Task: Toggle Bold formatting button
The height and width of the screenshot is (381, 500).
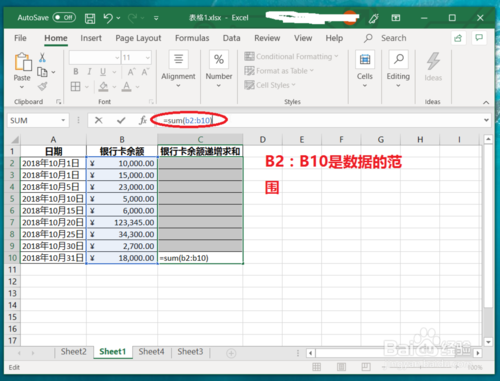Action: point(76,72)
